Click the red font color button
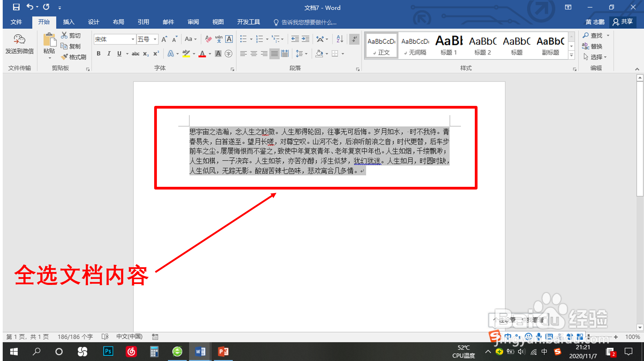The width and height of the screenshot is (644, 361). [202, 54]
